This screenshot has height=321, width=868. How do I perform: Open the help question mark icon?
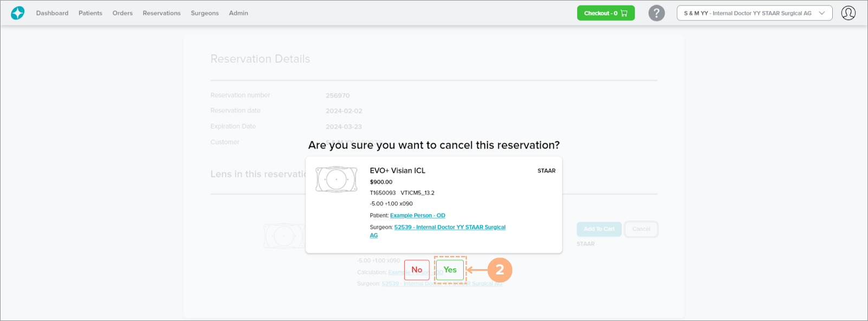coord(656,13)
